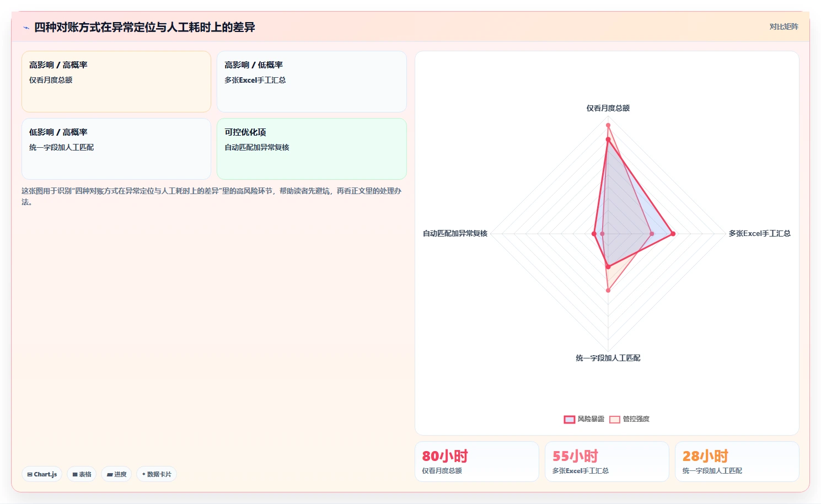
Task: Click the main title 四种对账方式 heading
Action: point(144,27)
